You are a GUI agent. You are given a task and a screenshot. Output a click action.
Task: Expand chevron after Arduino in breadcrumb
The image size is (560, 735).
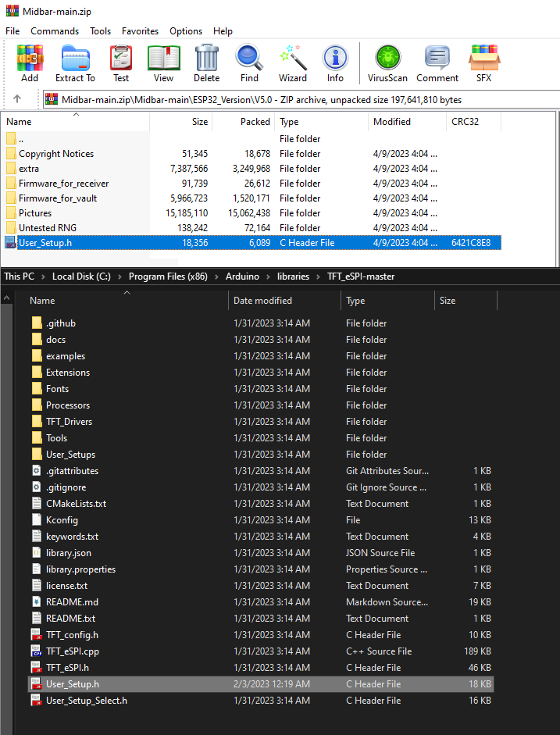point(268,277)
